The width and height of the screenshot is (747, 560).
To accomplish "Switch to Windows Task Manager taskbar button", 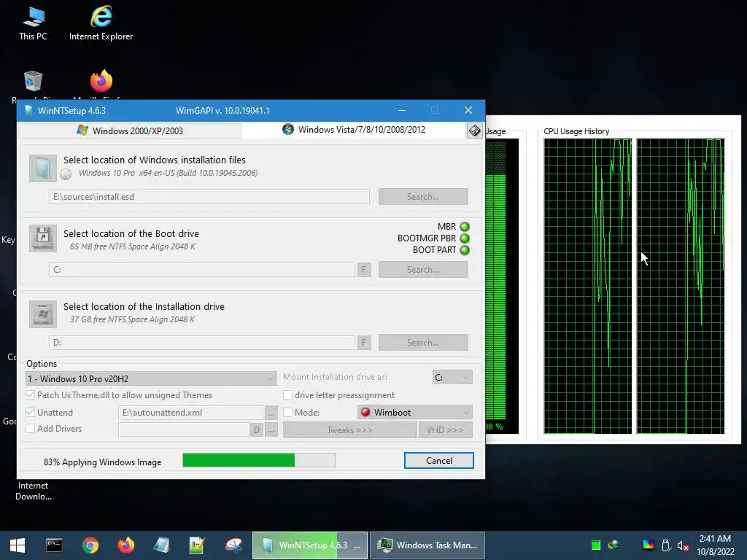I will point(427,545).
